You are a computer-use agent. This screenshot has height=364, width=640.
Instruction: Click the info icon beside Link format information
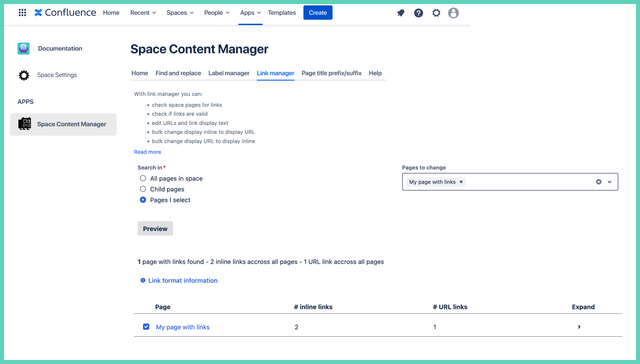pos(143,280)
